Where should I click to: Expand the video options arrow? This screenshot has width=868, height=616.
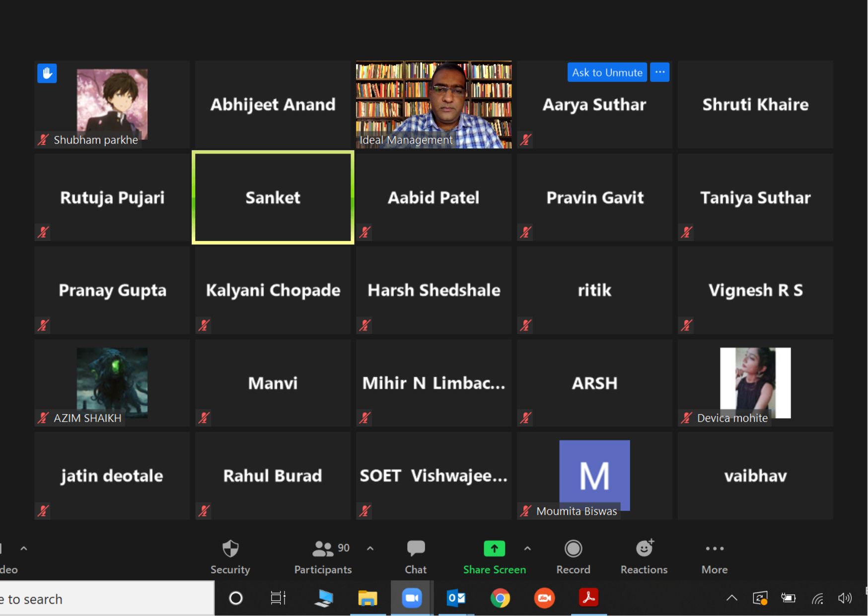(x=23, y=548)
